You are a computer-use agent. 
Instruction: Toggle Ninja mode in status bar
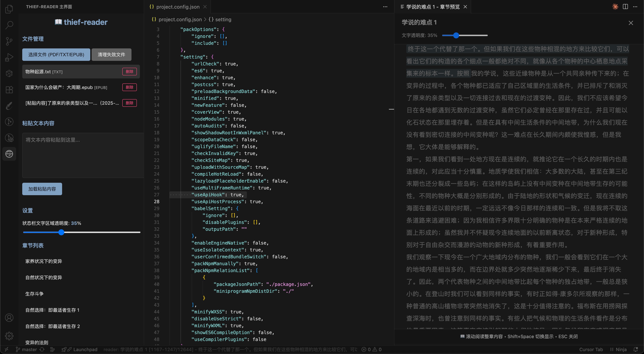tap(619, 350)
